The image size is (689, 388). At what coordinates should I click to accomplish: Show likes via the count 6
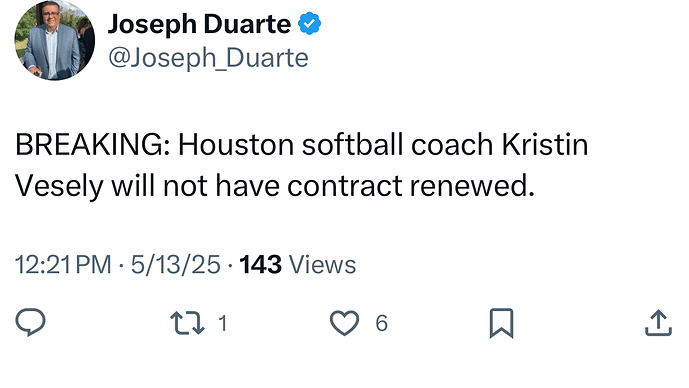click(381, 323)
